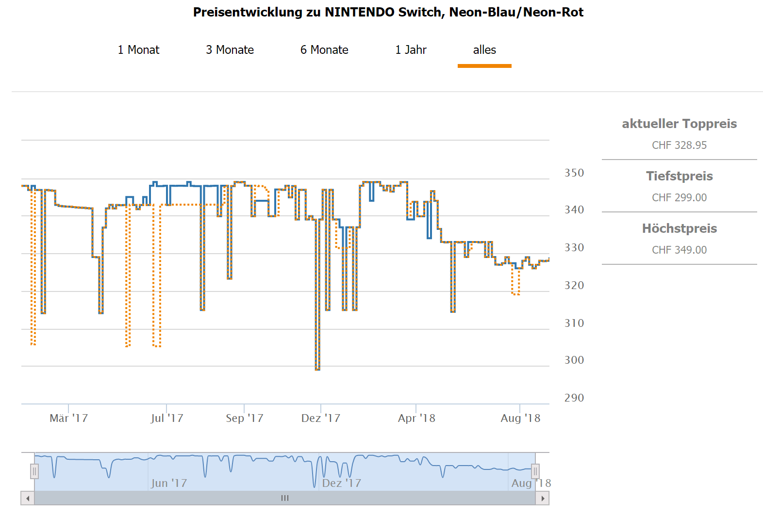Screen dimensions: 763x532
Task: Grab the right range selector handle
Action: (535, 471)
